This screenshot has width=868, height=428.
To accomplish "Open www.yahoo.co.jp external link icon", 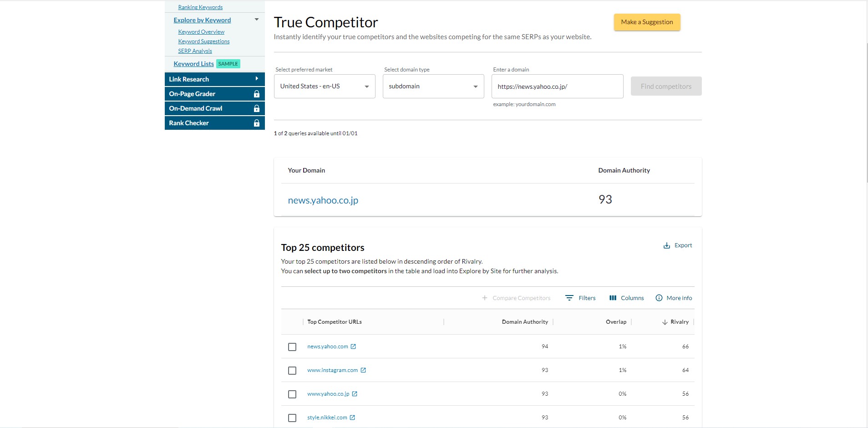I will (355, 394).
